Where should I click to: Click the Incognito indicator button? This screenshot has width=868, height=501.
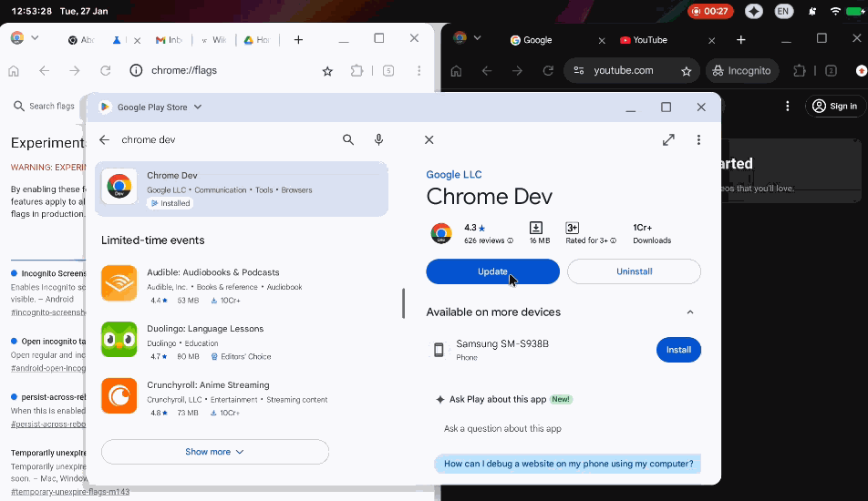[x=742, y=71]
